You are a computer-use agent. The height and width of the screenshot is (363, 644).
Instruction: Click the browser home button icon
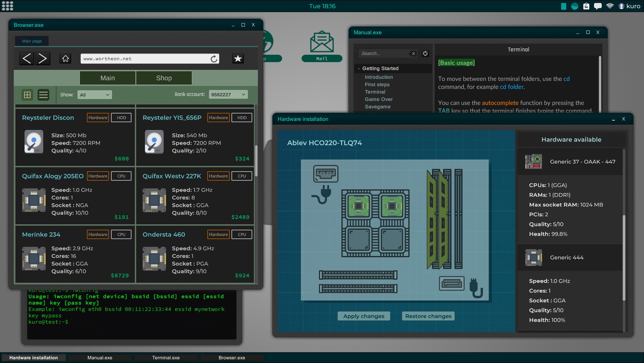coord(65,58)
